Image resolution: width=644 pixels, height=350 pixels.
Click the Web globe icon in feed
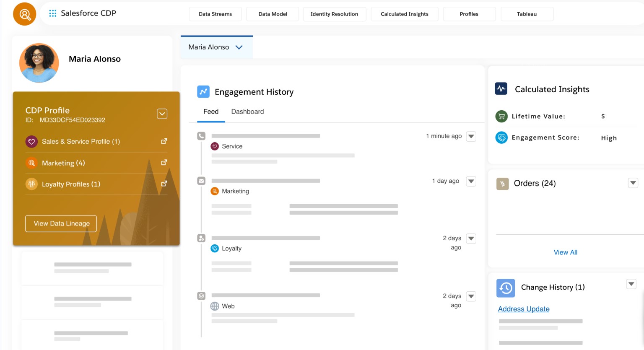click(215, 306)
